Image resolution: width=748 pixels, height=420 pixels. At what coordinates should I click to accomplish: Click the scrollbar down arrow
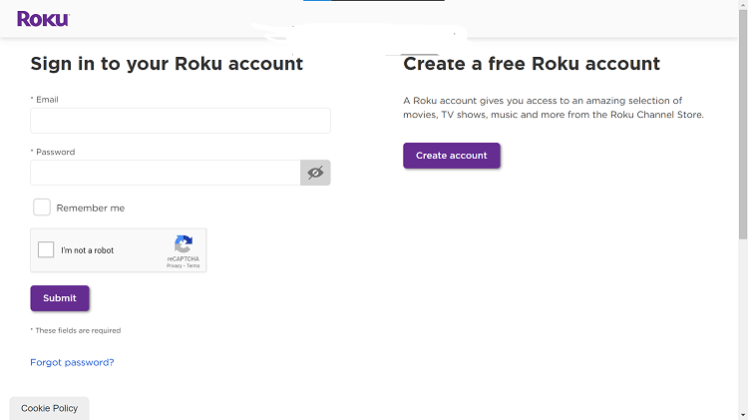[x=742, y=414]
